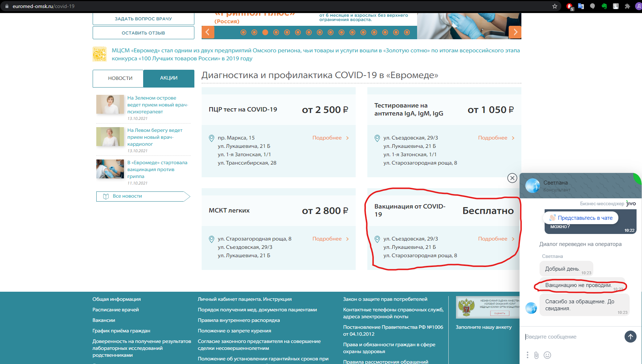Viewport: 642px width, 364px height.
Task: Switch to the 'Новости' tab
Action: (x=118, y=78)
